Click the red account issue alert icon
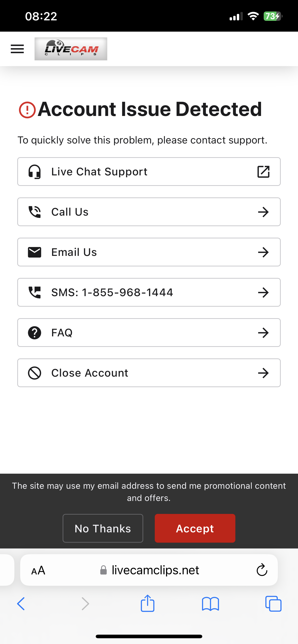 (x=27, y=110)
